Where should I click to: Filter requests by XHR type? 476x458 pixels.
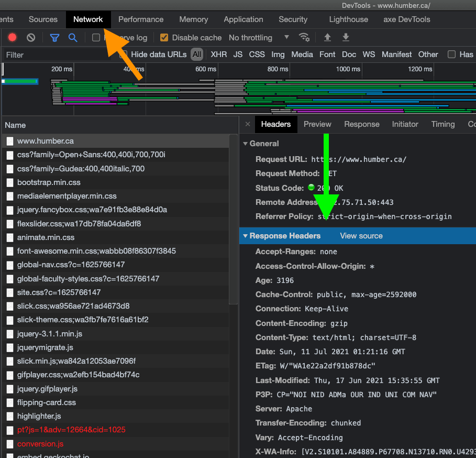pos(218,54)
